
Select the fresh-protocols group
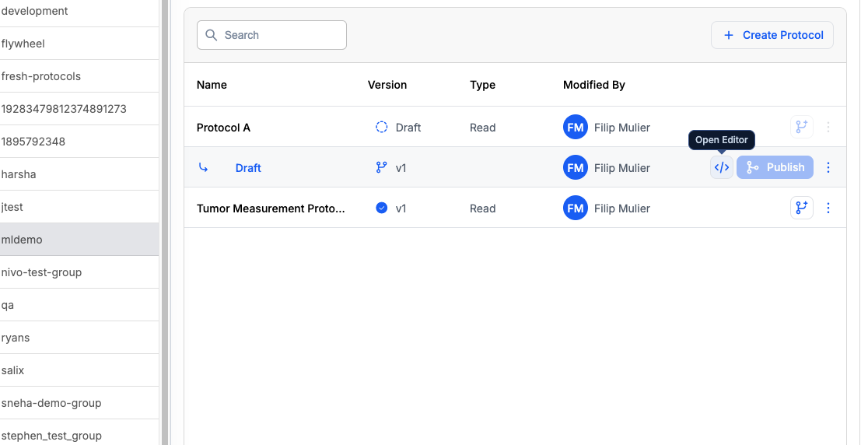79,76
